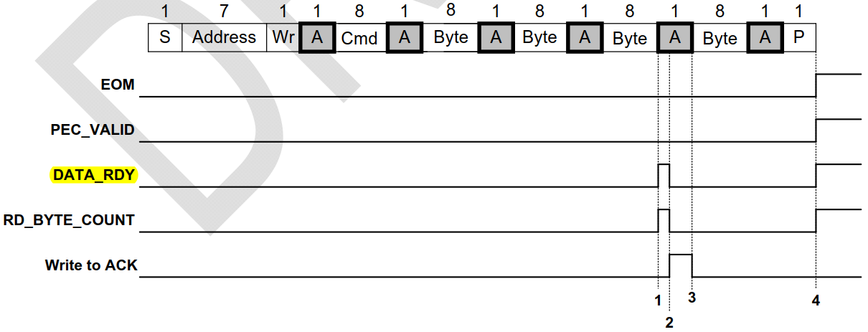
Task: Select the Cmd byte cell
Action: pyautogui.click(x=359, y=37)
